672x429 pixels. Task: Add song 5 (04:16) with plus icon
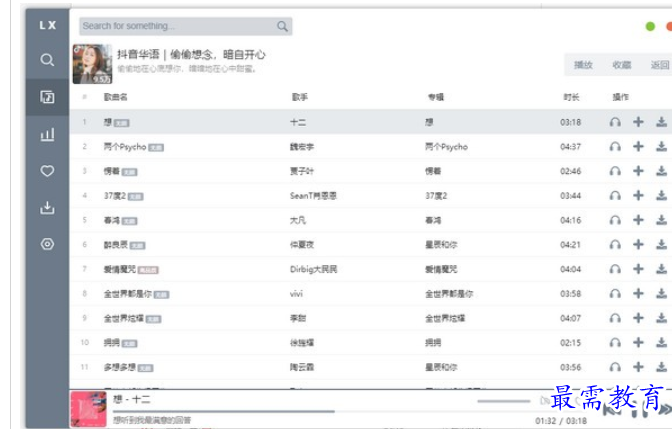(638, 220)
